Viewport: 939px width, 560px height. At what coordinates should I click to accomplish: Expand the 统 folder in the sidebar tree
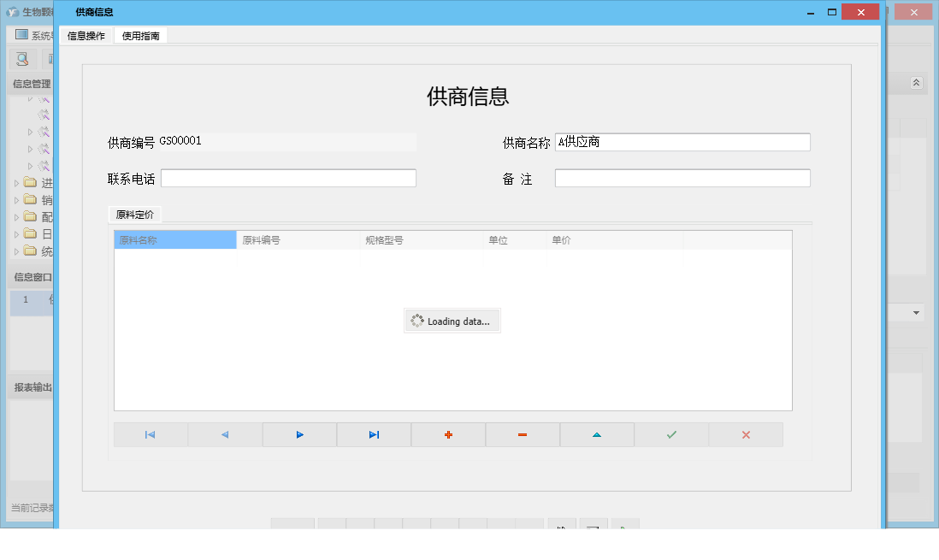(x=15, y=251)
